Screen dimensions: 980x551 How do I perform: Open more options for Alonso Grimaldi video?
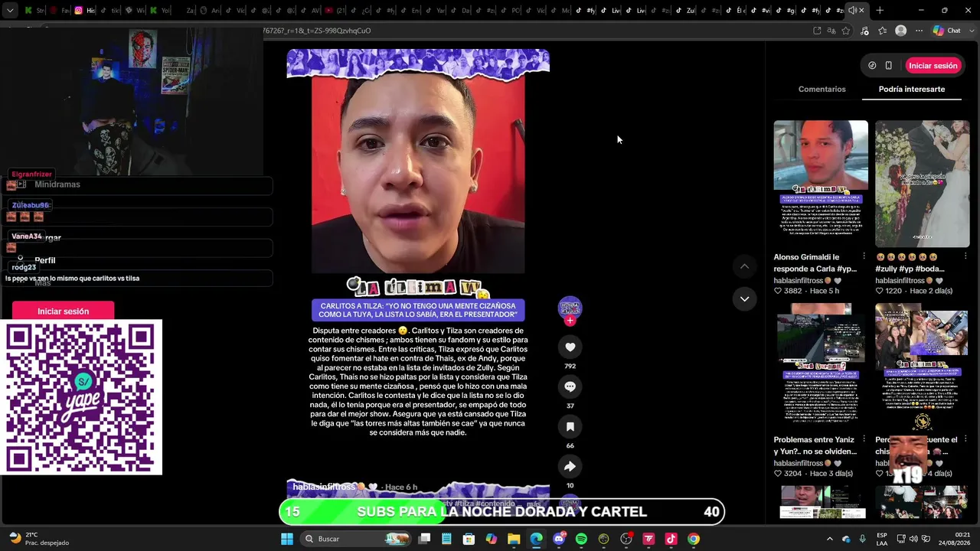point(864,256)
